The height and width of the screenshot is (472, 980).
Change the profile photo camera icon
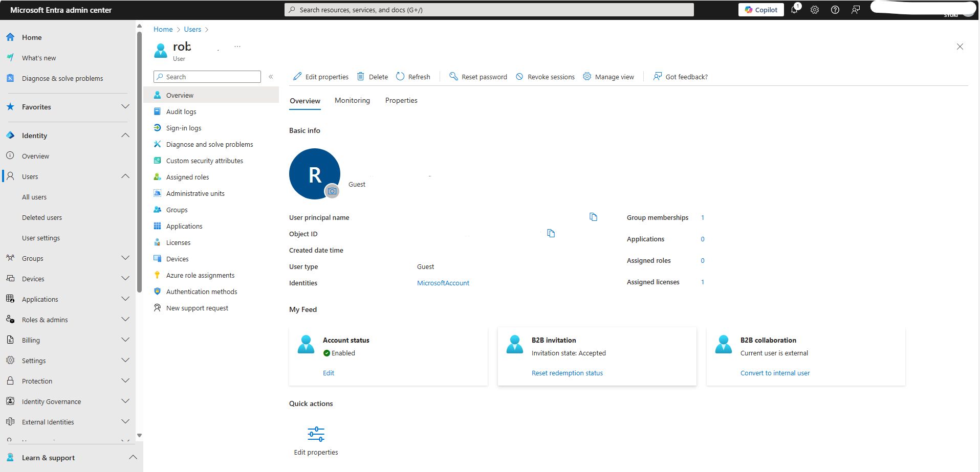[332, 191]
